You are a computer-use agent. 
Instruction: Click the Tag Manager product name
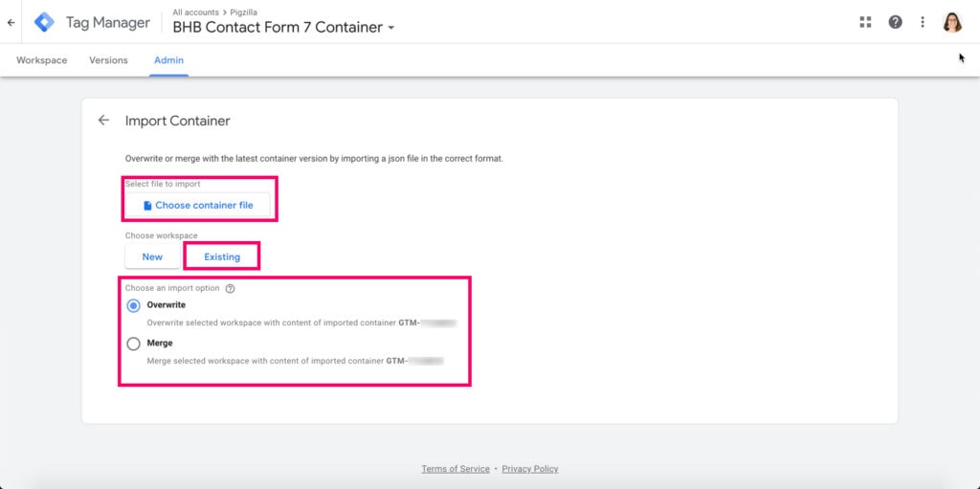(108, 23)
